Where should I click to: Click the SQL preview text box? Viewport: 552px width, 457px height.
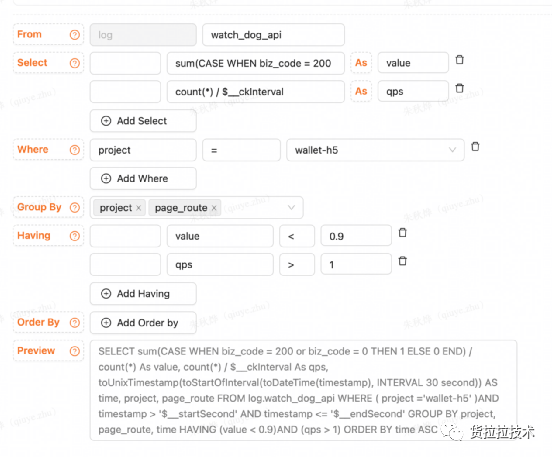tap(303, 390)
